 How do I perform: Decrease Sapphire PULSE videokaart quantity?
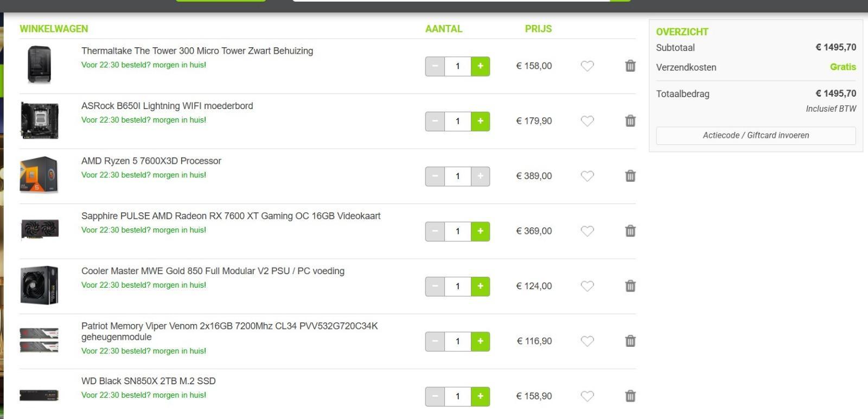[435, 231]
